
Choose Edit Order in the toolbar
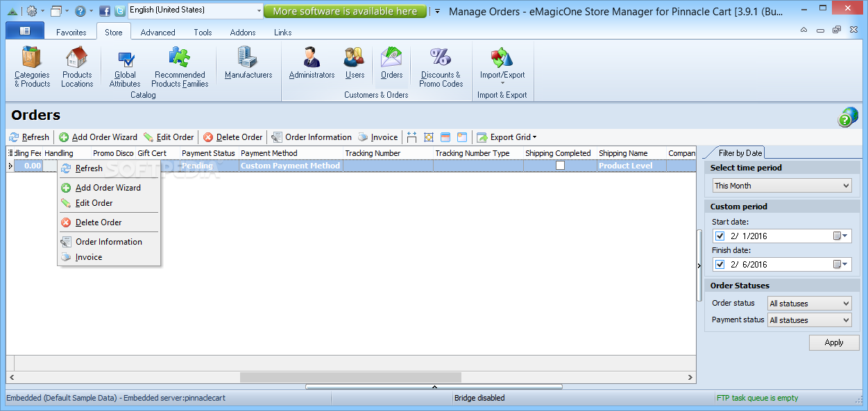click(169, 137)
